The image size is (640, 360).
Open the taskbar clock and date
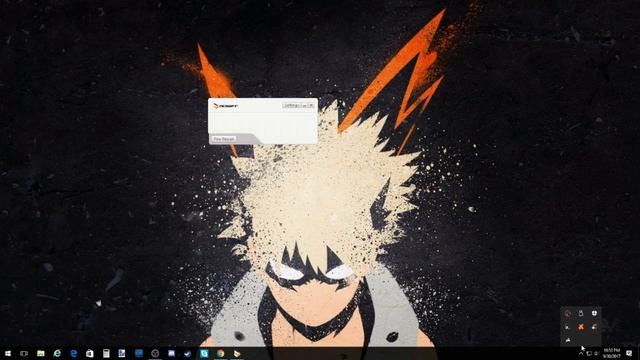point(611,353)
